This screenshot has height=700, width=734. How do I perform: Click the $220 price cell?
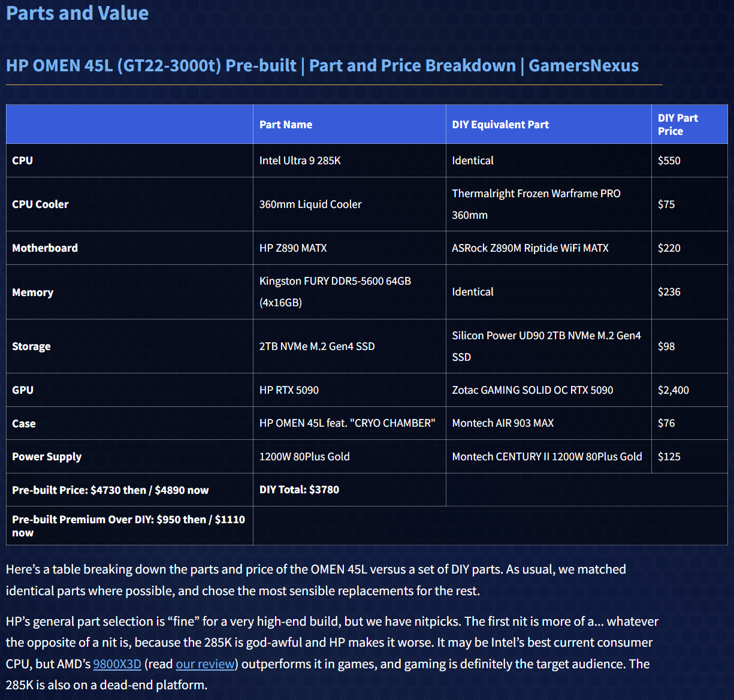click(x=689, y=248)
